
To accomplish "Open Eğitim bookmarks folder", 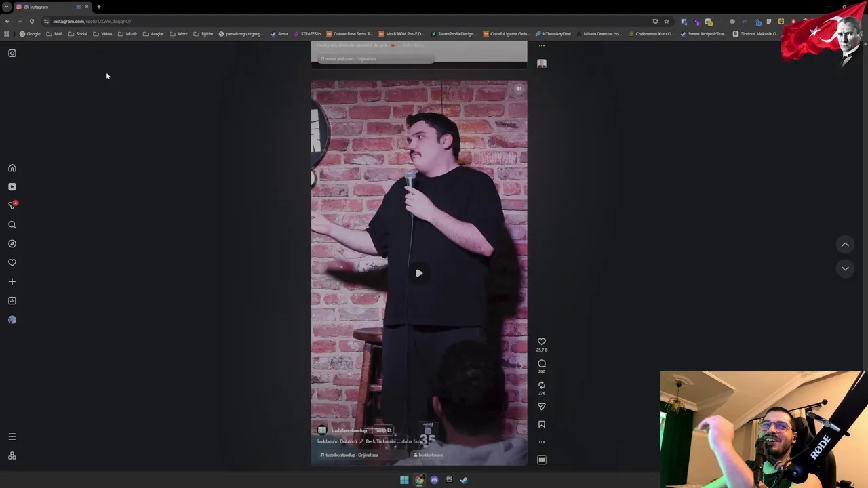I will pos(203,34).
